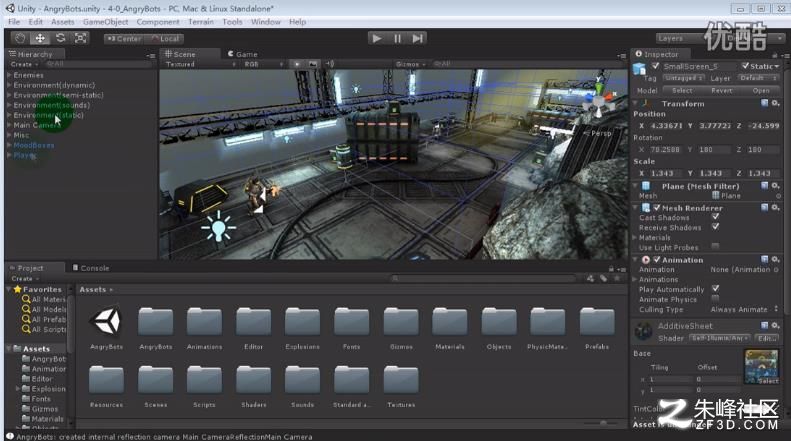
Task: Open the Animation component gear menu
Action: [x=775, y=259]
